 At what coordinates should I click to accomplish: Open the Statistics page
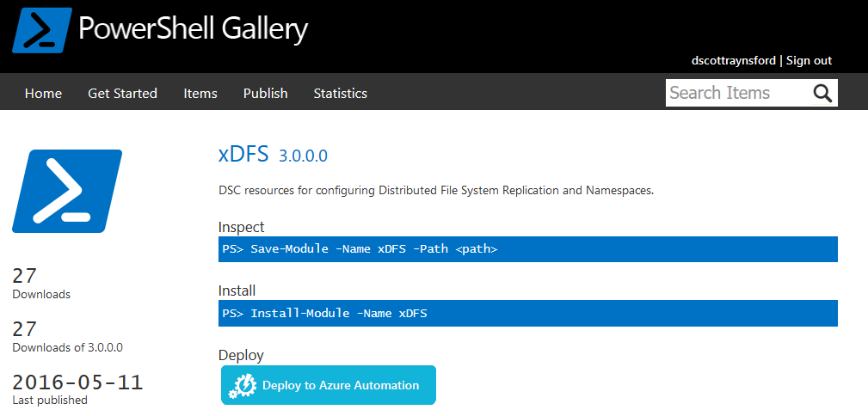click(341, 94)
